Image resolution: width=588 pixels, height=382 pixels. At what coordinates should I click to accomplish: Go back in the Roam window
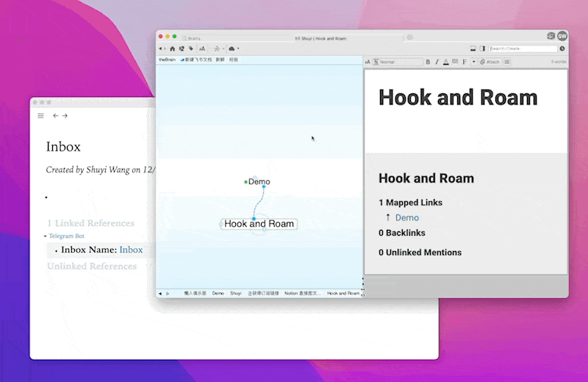(x=56, y=116)
